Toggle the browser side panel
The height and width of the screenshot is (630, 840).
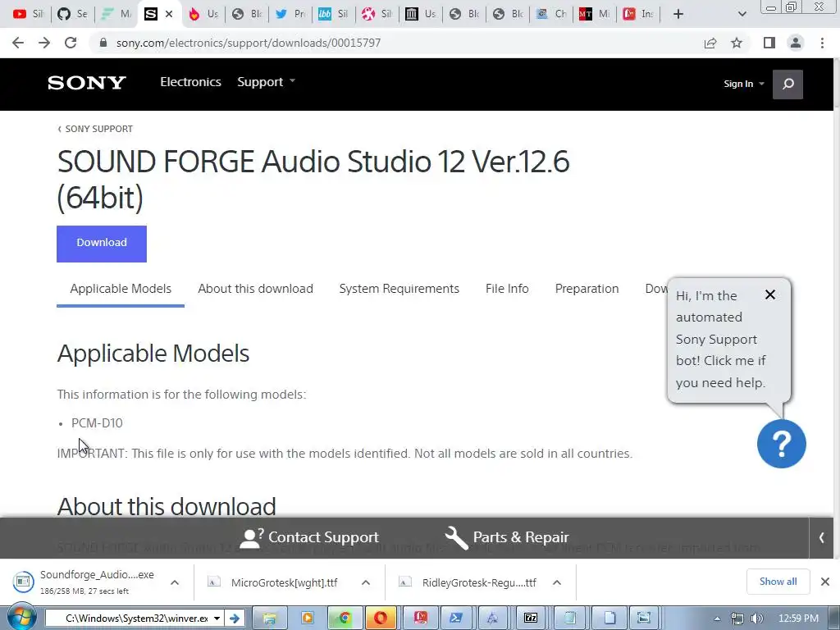click(769, 43)
